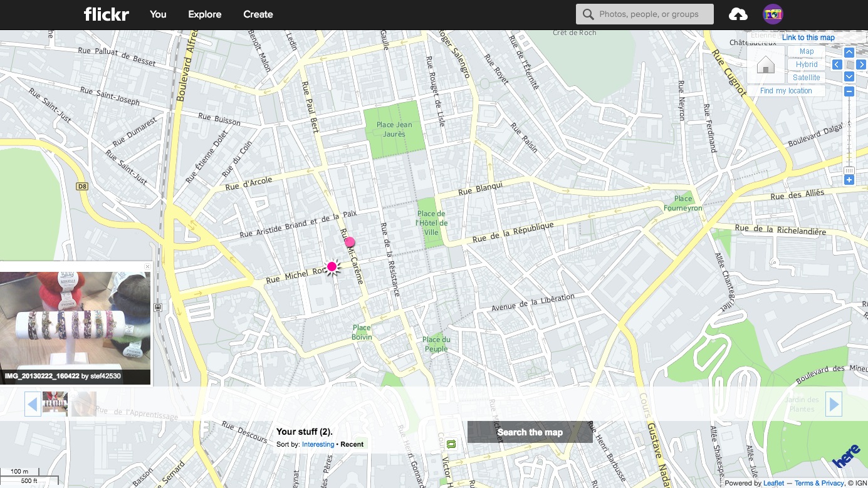868x488 pixels.
Task: Click the home icon to reset map view
Action: tap(765, 65)
